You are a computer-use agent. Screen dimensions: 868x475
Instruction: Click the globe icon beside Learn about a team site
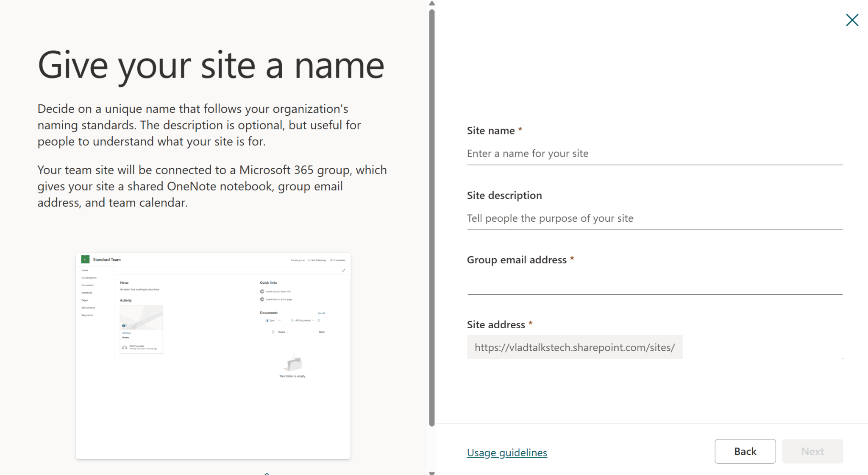click(x=262, y=291)
